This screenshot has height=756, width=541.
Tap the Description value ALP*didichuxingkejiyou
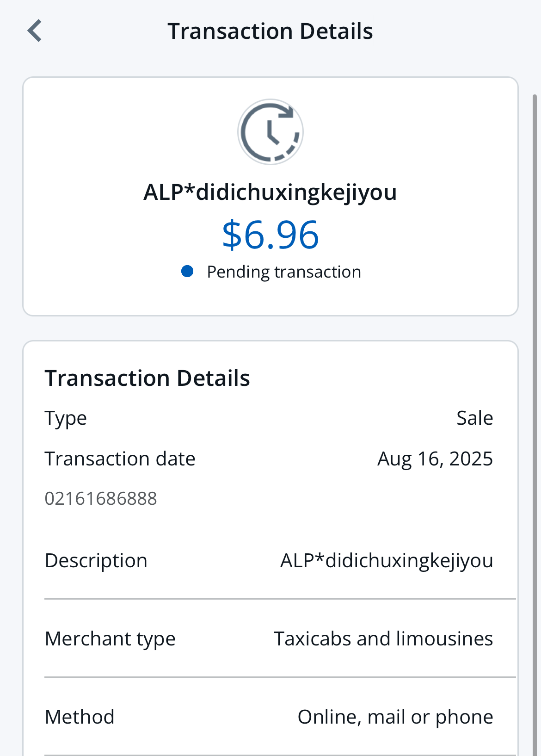point(387,561)
